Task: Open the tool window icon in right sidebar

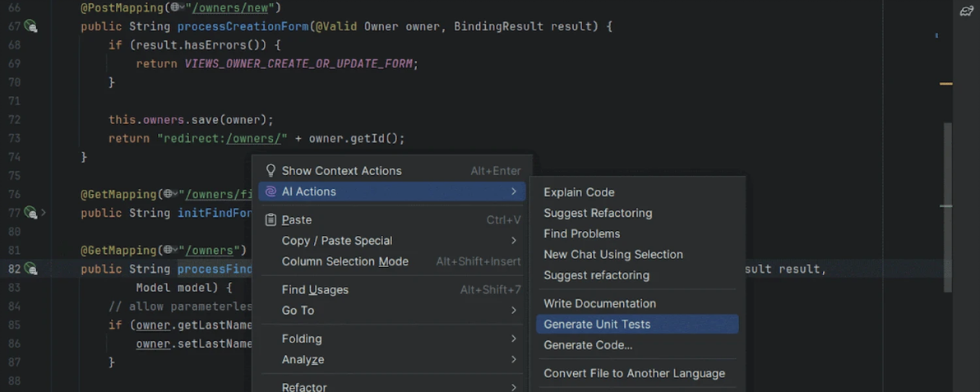Action: coord(967,11)
